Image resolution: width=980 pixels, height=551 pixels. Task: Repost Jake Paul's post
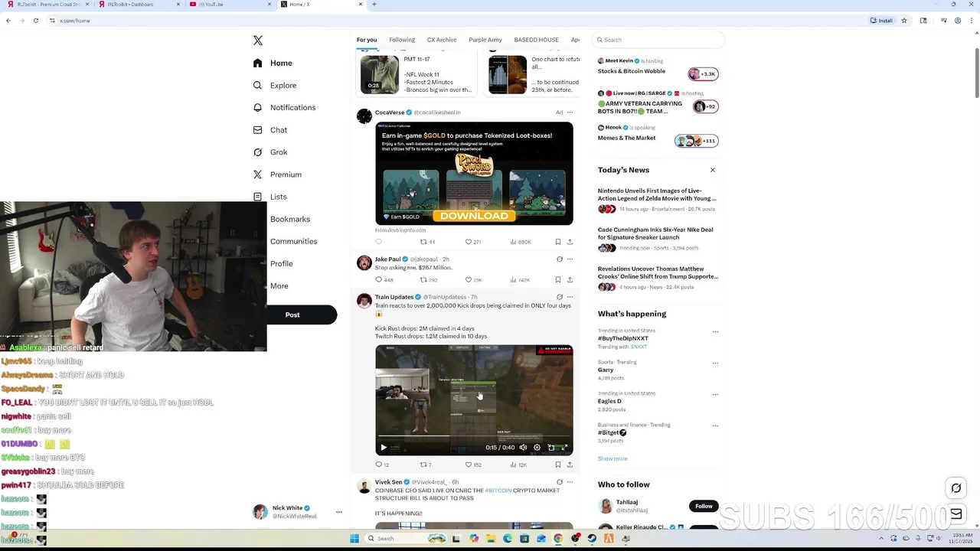423,280
